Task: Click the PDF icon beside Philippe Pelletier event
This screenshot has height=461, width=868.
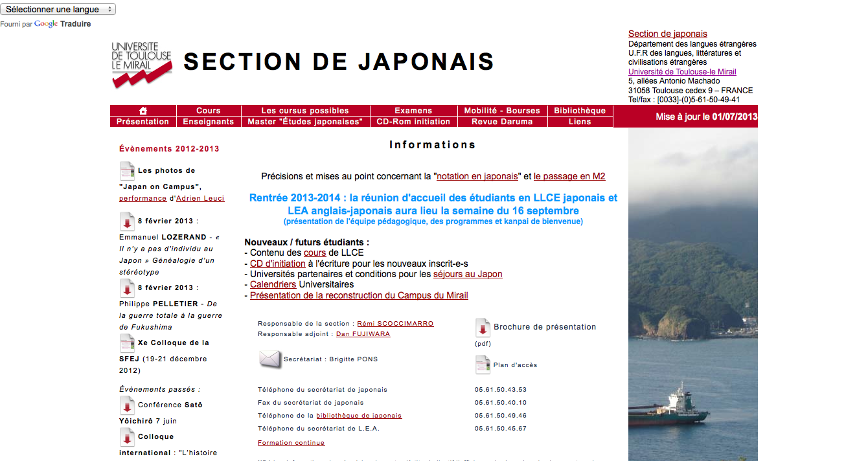Action: click(127, 287)
